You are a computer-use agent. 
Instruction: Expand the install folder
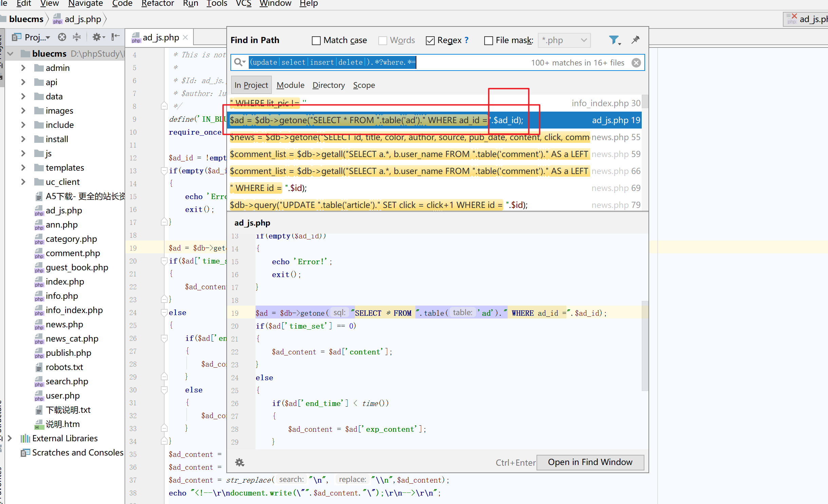(23, 139)
